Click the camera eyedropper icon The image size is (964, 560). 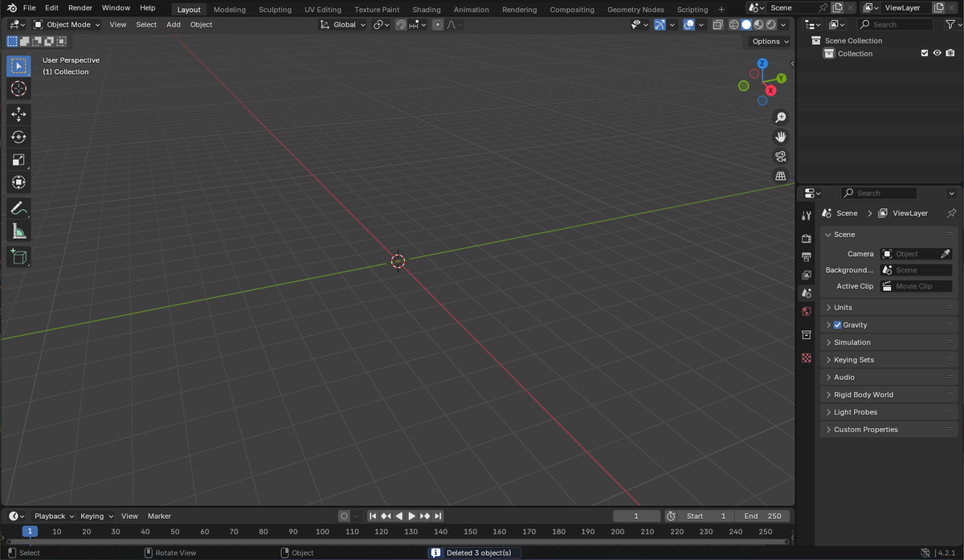pyautogui.click(x=946, y=254)
